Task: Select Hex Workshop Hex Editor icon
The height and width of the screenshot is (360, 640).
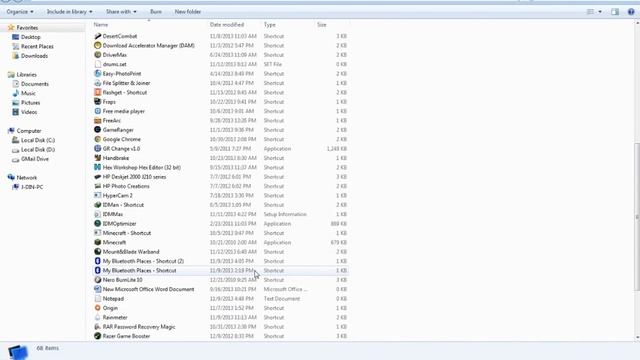Action: (x=98, y=168)
